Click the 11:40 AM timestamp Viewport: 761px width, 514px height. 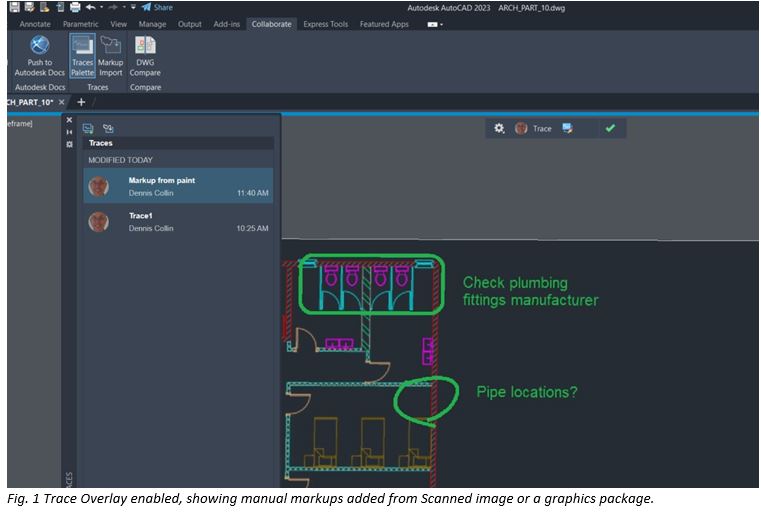click(252, 193)
